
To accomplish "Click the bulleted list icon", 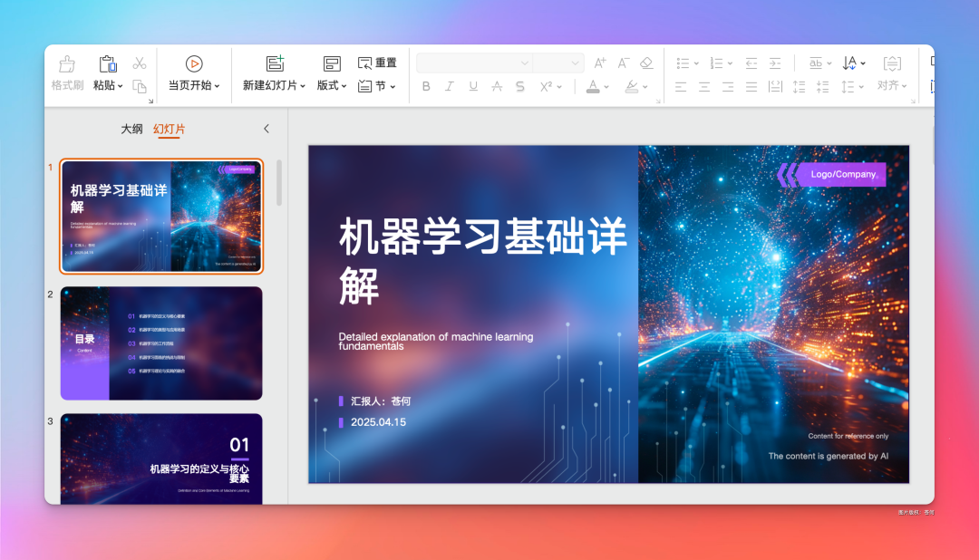I will pos(683,63).
